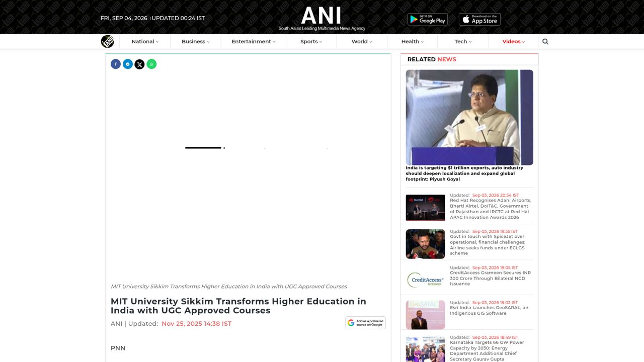
Task: Expand the Health menu
Action: 413,42
